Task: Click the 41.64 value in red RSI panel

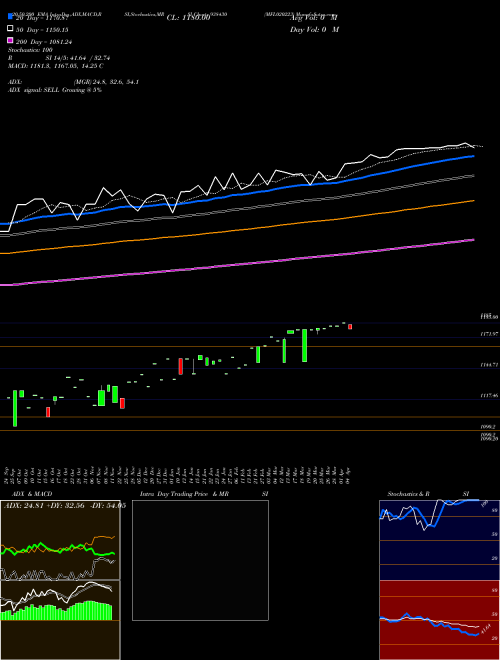Action: 485,629
